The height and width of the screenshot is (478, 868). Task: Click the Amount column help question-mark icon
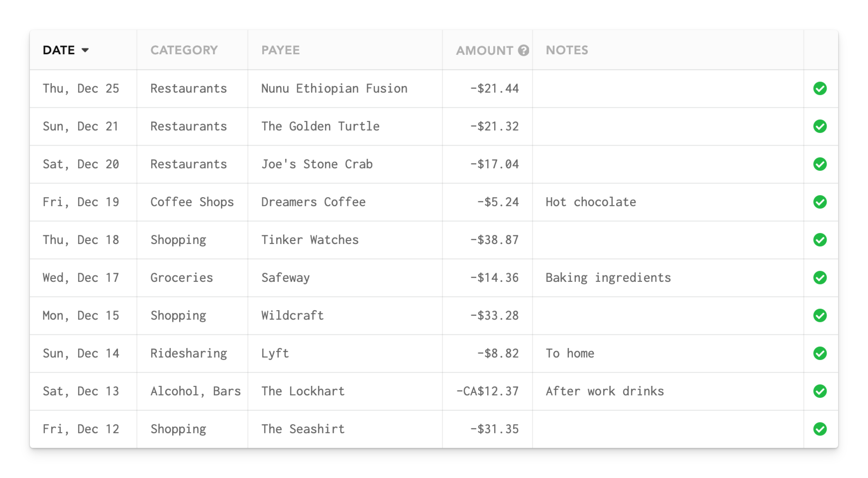pos(523,51)
